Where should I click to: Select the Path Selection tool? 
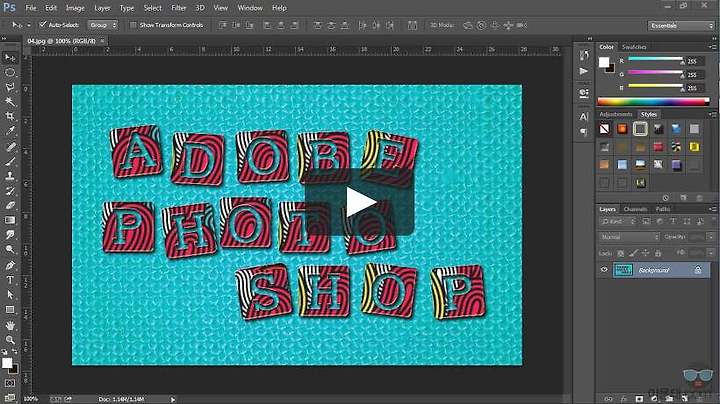tap(10, 295)
